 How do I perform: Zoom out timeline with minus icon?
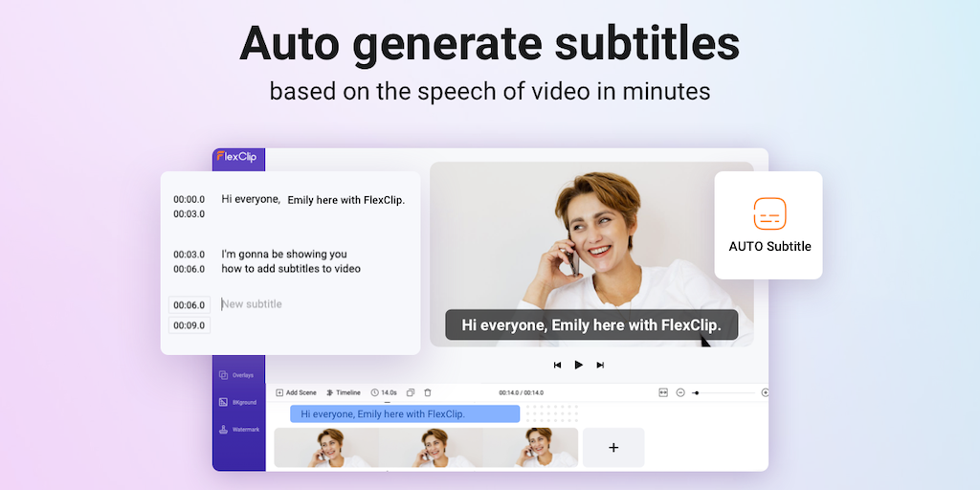[x=680, y=392]
